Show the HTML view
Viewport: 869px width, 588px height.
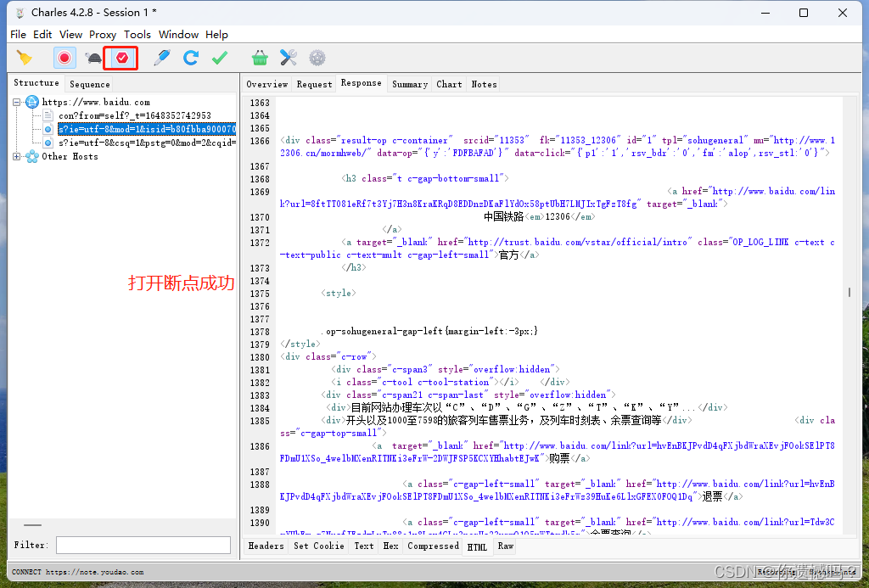point(477,547)
